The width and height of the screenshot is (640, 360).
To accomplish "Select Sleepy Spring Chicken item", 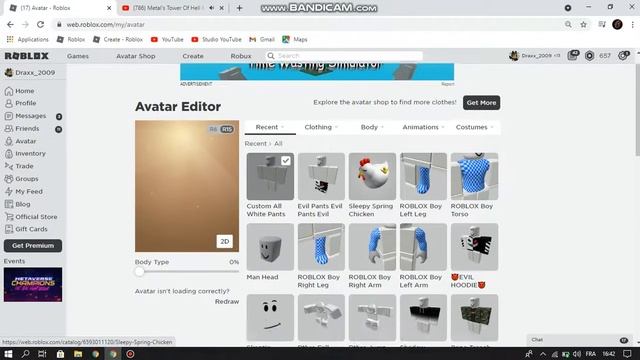I will [372, 176].
